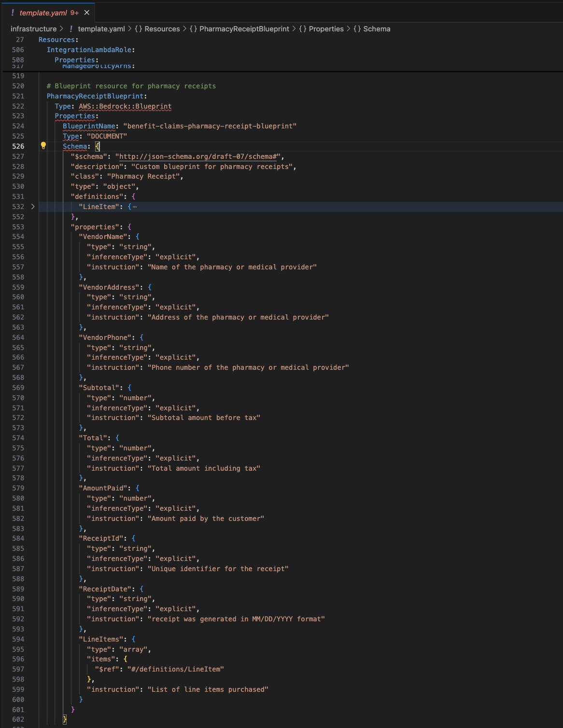Click the collapsed ellipsis after "LineItem": {
563x728 pixels.
(135, 207)
